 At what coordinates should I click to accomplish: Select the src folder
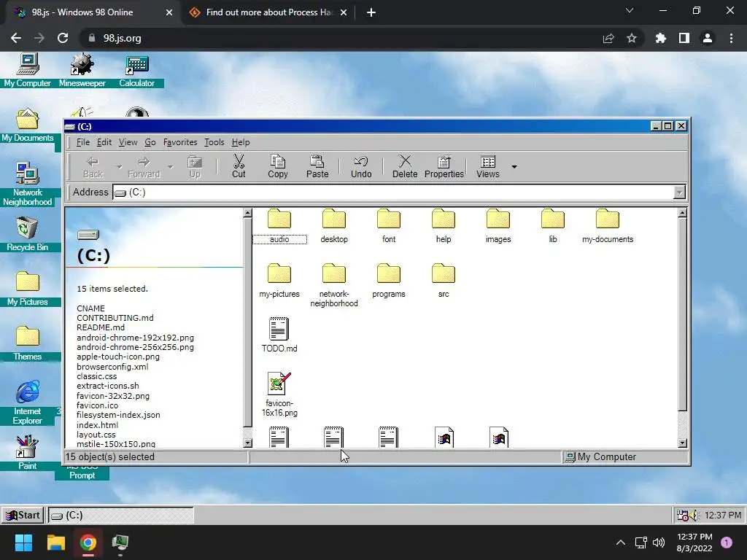444,281
